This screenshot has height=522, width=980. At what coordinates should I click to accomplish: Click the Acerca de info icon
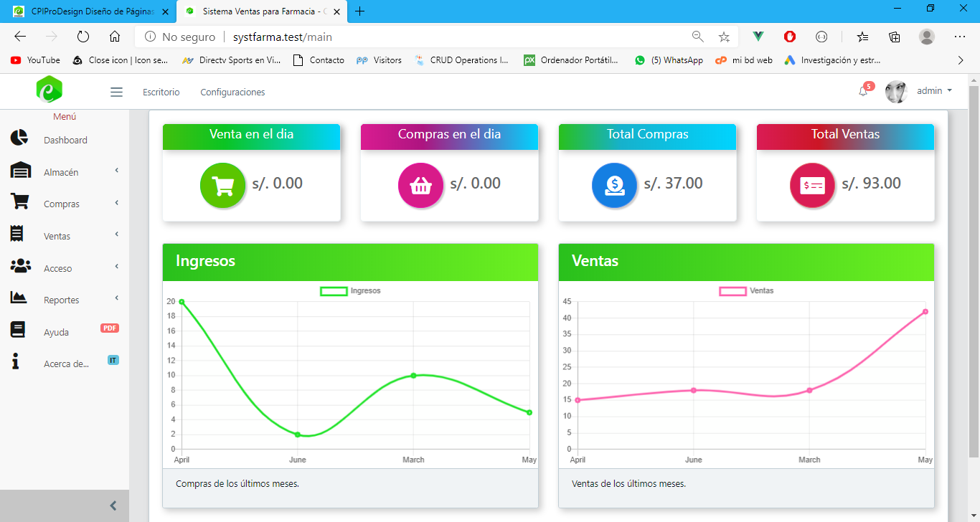[x=16, y=361]
